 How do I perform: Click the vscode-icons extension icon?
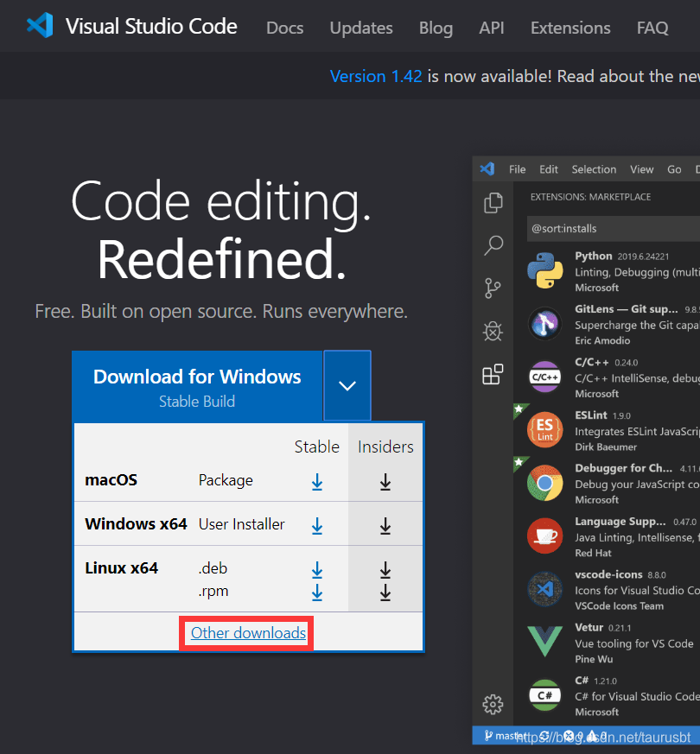[545, 589]
